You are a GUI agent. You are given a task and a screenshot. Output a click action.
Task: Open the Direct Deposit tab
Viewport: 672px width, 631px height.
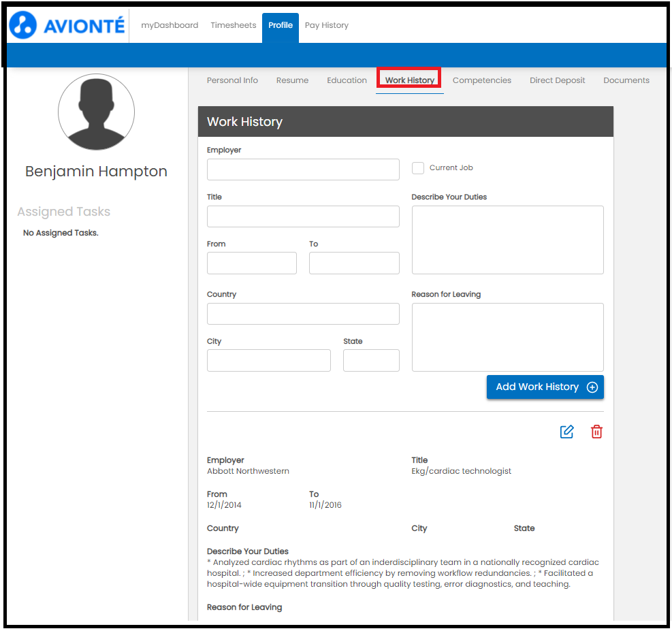[x=557, y=80]
